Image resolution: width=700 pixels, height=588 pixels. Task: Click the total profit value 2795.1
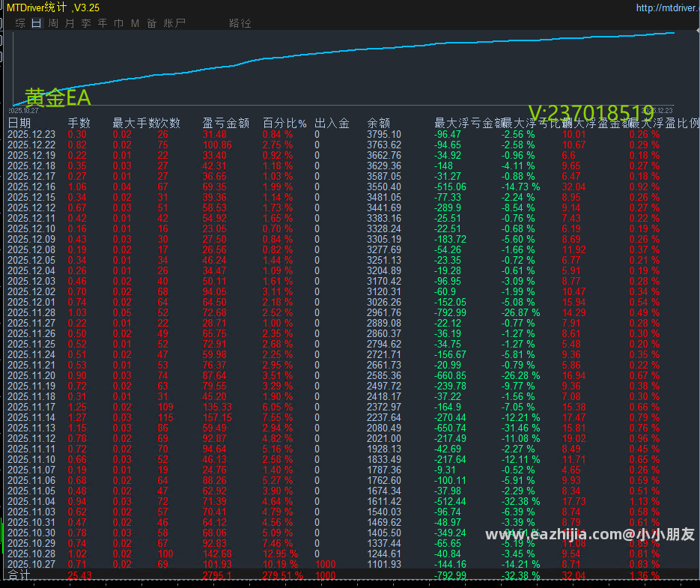(x=217, y=575)
